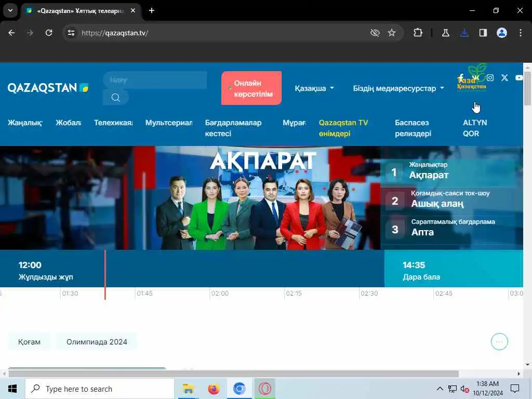Open the notification center icon

click(515, 389)
